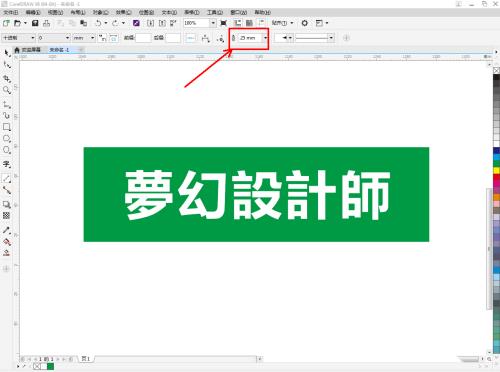Click the quick customize plus button in toolbox
The image size is (500, 372).
[6, 268]
